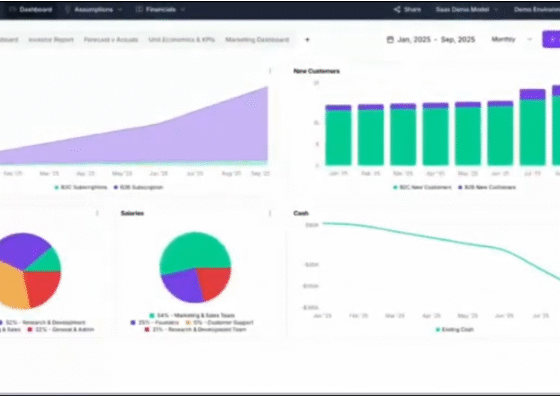This screenshot has width=560, height=397.
Task: Click the purple sparkle button
Action: (551, 40)
